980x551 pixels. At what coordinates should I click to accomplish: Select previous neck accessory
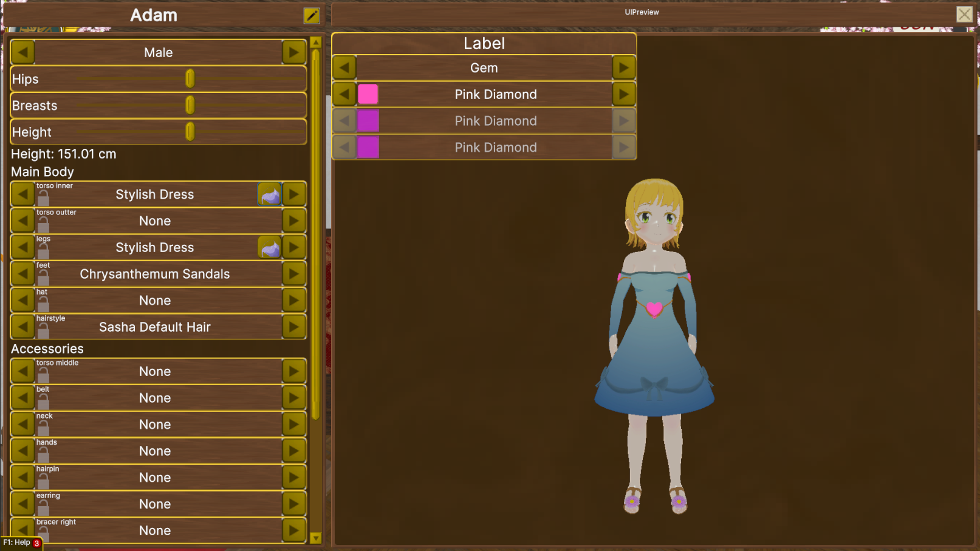tap(22, 424)
